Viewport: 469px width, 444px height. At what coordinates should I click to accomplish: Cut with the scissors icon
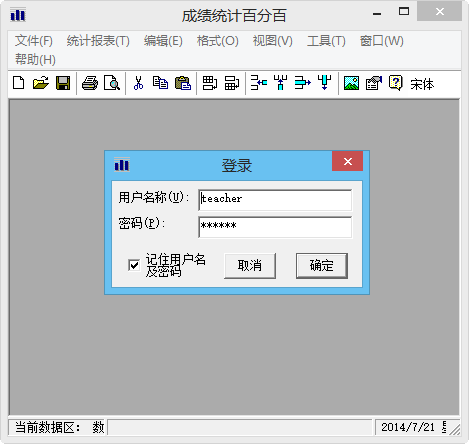pos(138,83)
